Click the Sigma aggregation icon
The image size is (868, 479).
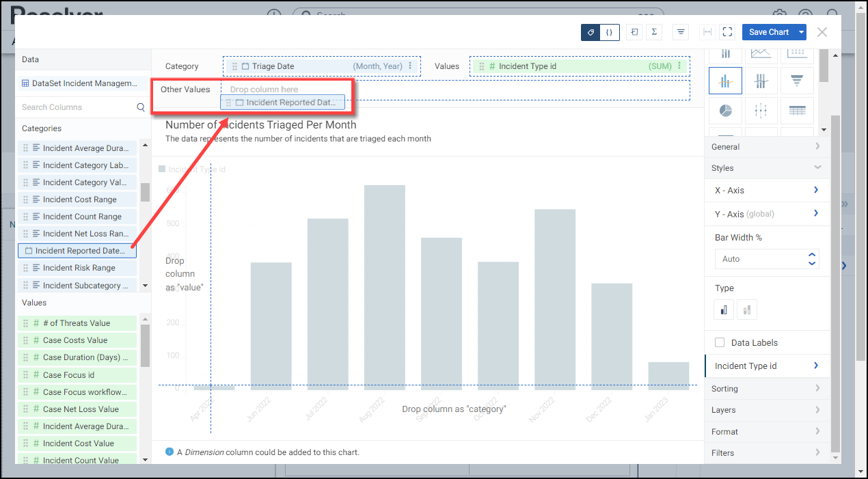pos(655,32)
